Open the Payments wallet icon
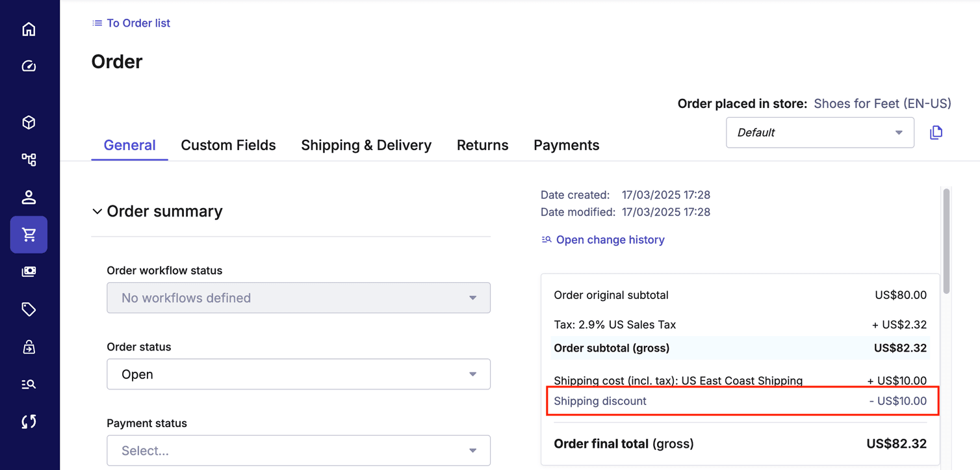Screen dimensions: 980x470 point(29,271)
